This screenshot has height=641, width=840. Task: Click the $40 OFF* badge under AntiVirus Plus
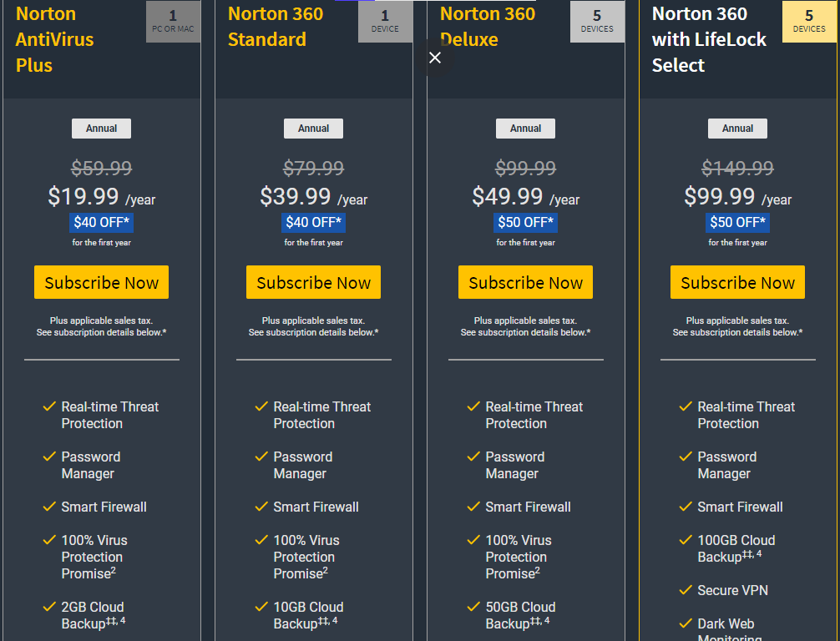(x=101, y=223)
